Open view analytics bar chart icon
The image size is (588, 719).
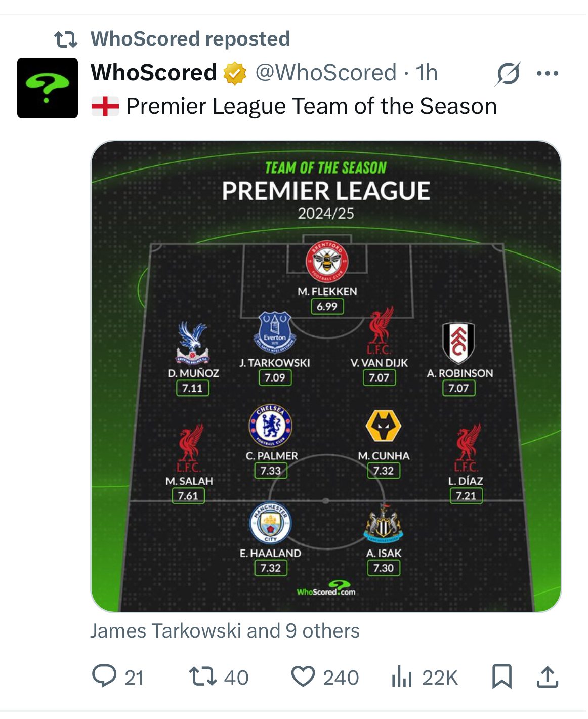pos(402,676)
